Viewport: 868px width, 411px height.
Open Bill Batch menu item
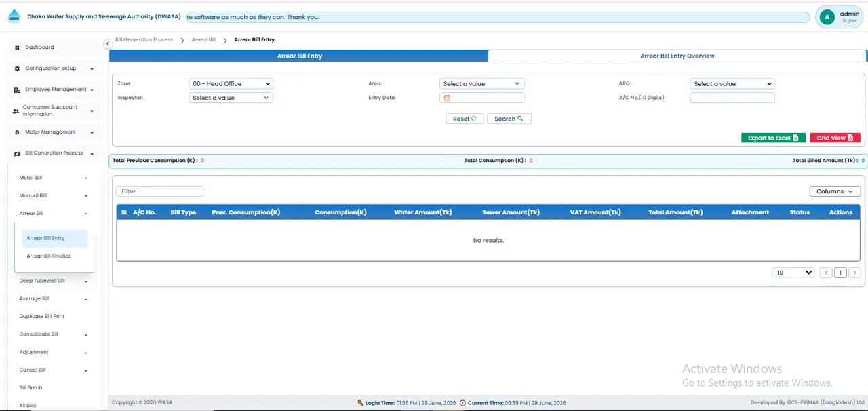[x=31, y=388]
